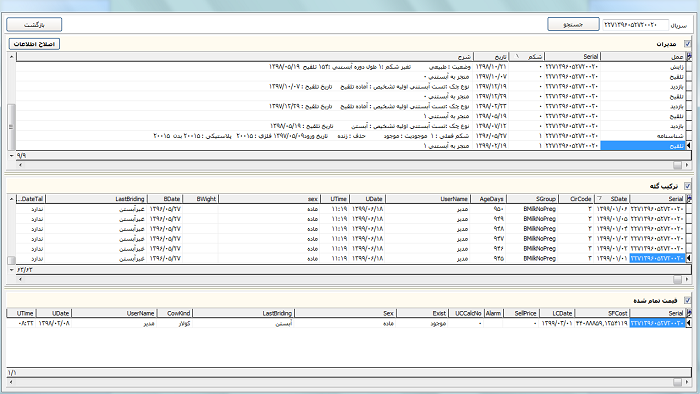The image size is (700, 394).
Task: Click the Alarm column header
Action: (x=493, y=313)
